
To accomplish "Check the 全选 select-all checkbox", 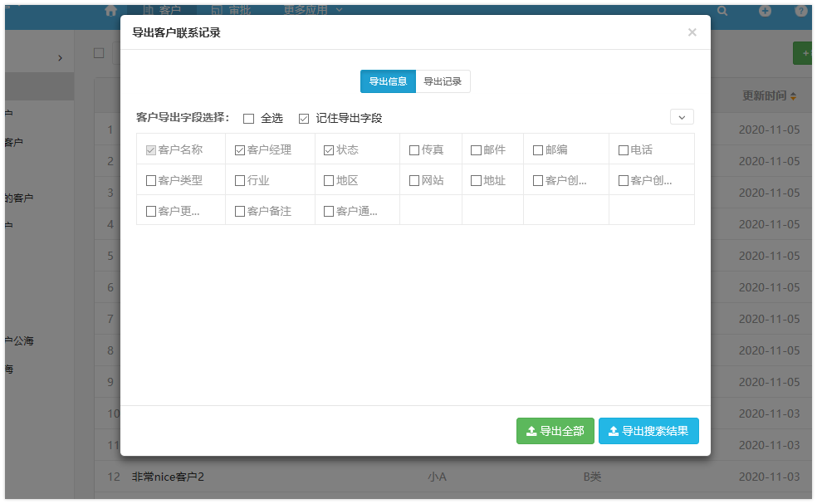I will [x=249, y=119].
